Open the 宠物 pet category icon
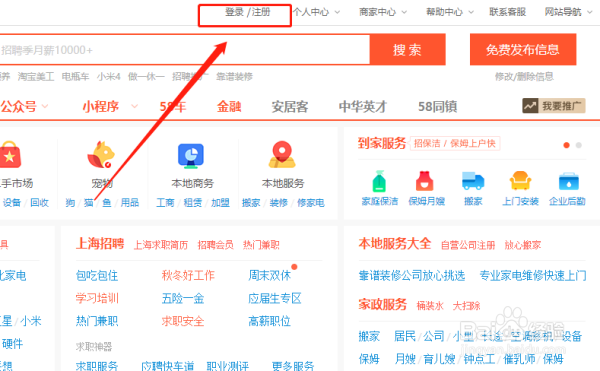This screenshot has width=600, height=371. coord(101,155)
